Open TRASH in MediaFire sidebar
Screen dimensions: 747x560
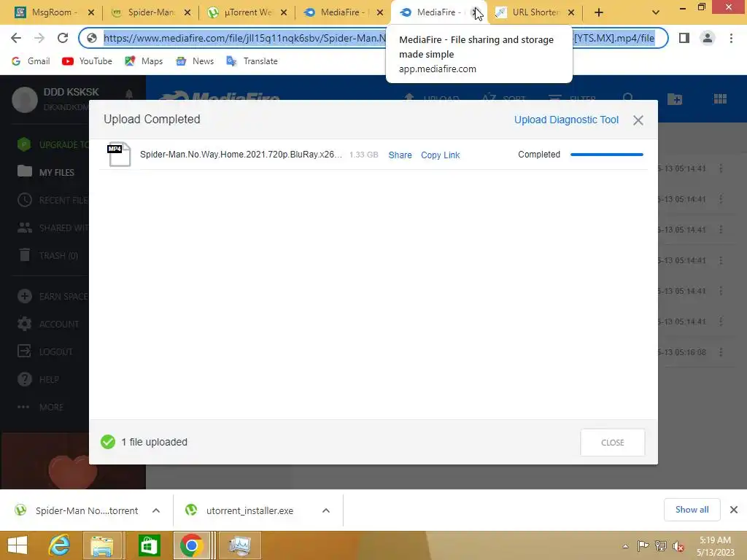coord(48,256)
